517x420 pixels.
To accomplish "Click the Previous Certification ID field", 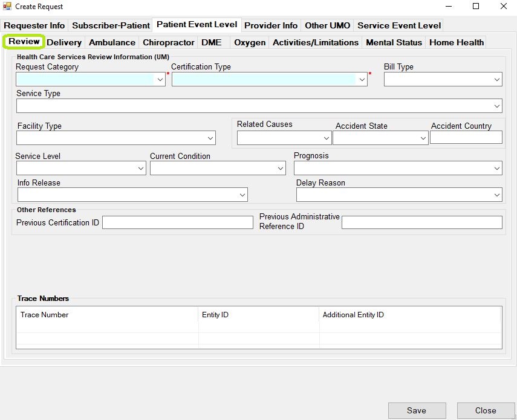I will point(178,222).
